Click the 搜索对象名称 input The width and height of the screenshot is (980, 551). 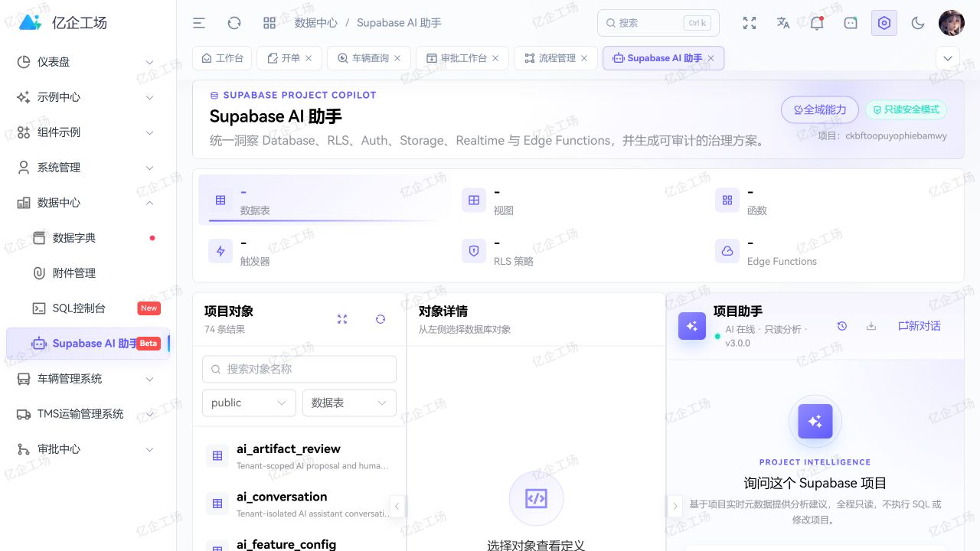(299, 369)
